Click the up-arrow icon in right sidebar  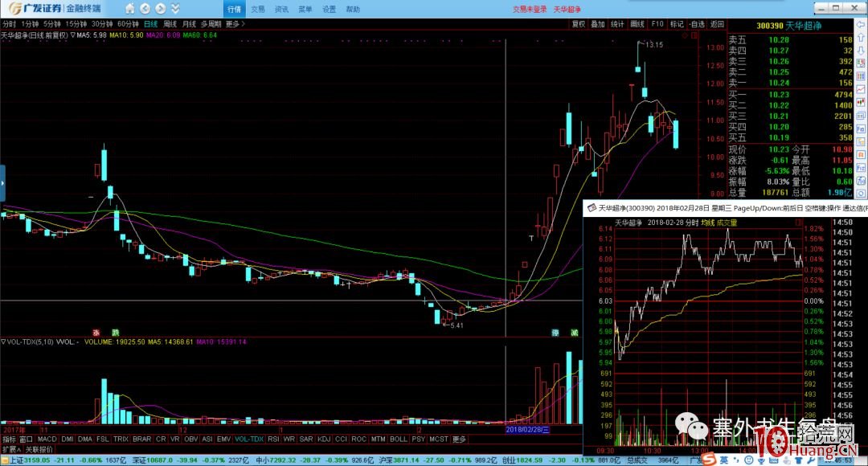tap(861, 38)
